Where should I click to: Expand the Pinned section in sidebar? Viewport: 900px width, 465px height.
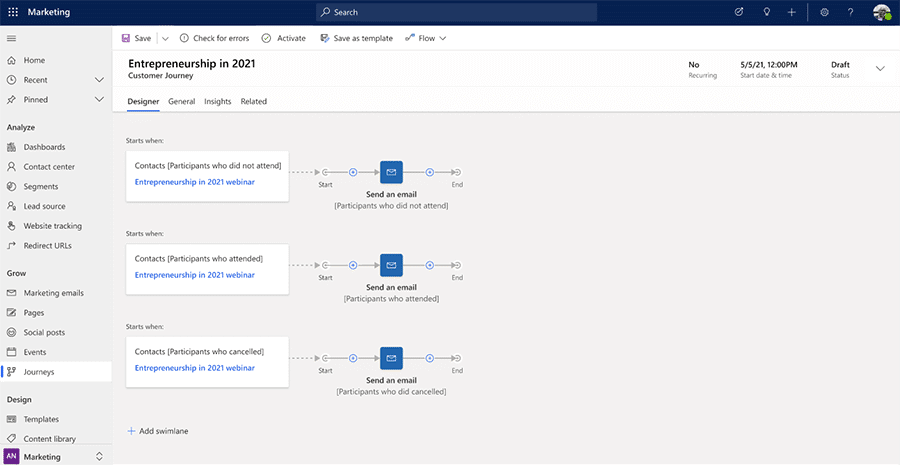tap(99, 100)
